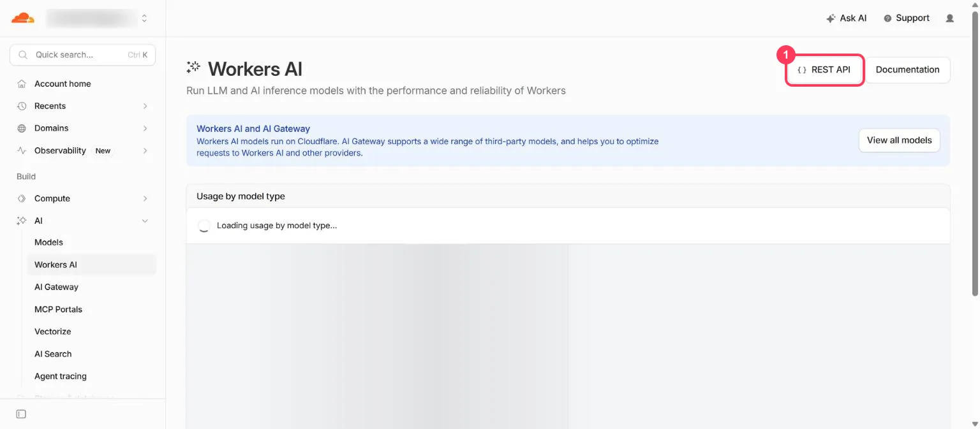Click the Domains globe icon

22,128
